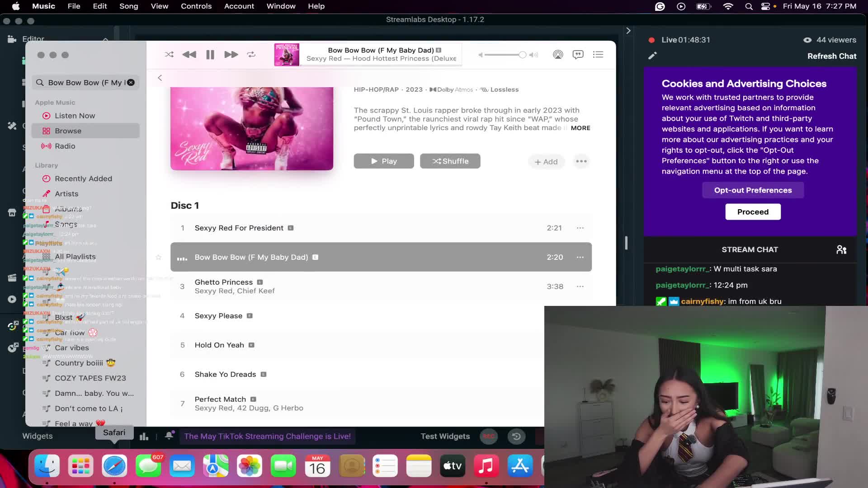The height and width of the screenshot is (488, 868).
Task: Open Recently Added library
Action: pyautogui.click(x=85, y=178)
